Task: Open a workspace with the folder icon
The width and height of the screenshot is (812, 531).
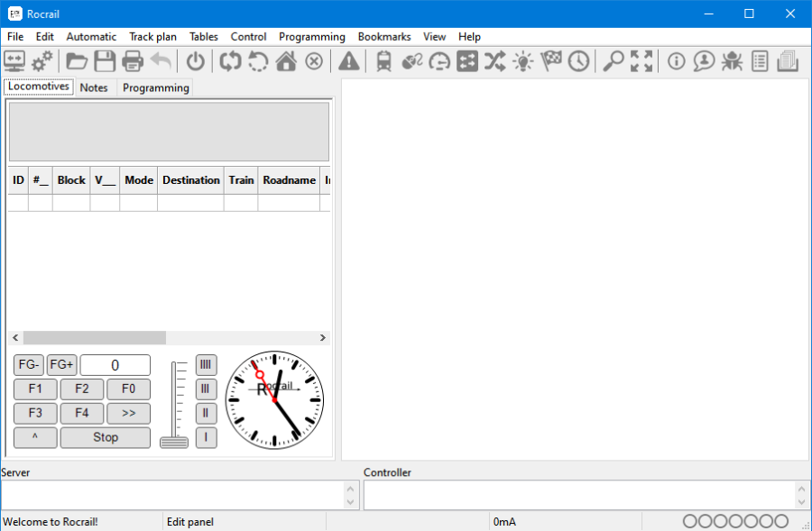Action: [x=77, y=60]
